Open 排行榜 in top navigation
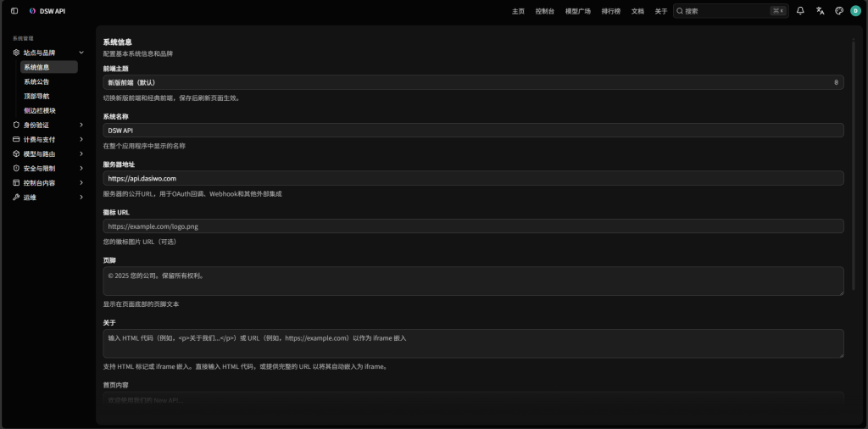Image resolution: width=868 pixels, height=429 pixels. tap(611, 11)
